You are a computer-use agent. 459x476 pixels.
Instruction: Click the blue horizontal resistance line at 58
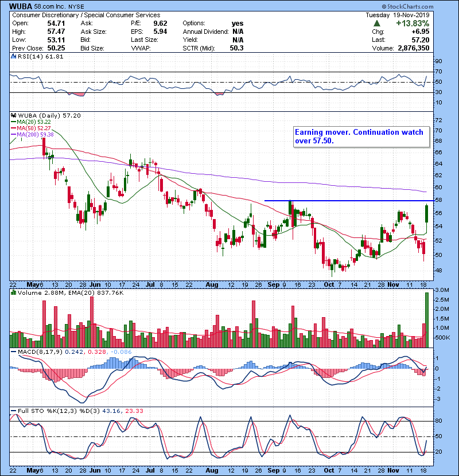349,200
